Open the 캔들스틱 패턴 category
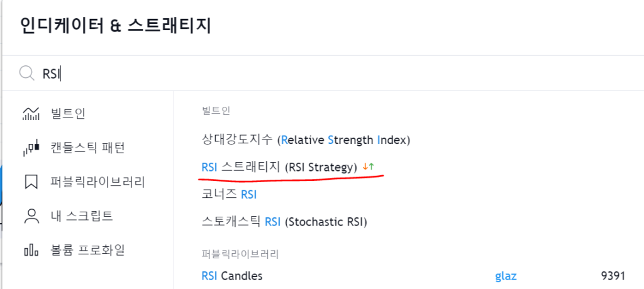644x289 pixels. [87, 148]
